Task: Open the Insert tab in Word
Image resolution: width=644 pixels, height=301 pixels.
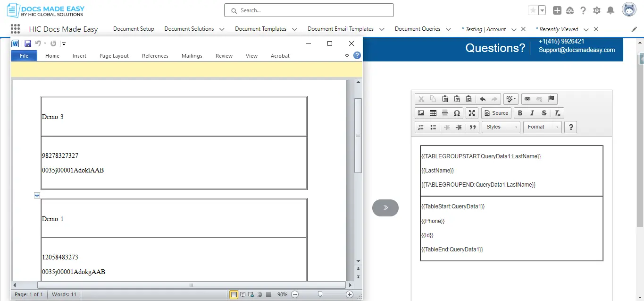Action: pos(79,56)
